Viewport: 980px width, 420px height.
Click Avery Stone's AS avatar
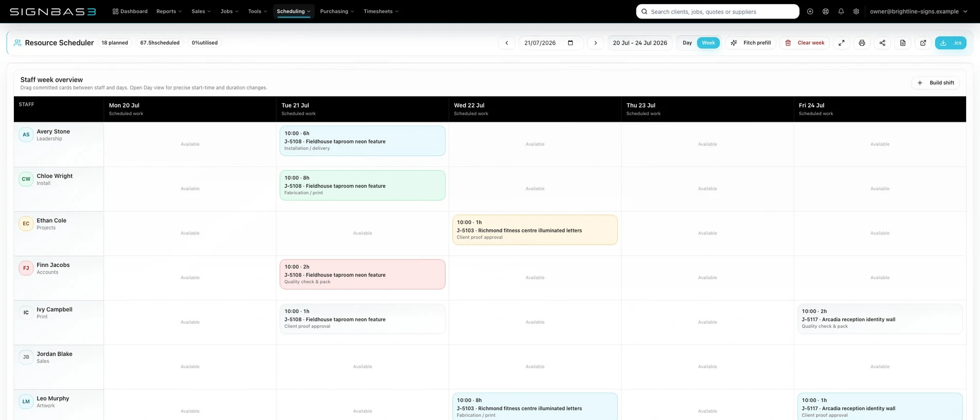[x=26, y=135]
